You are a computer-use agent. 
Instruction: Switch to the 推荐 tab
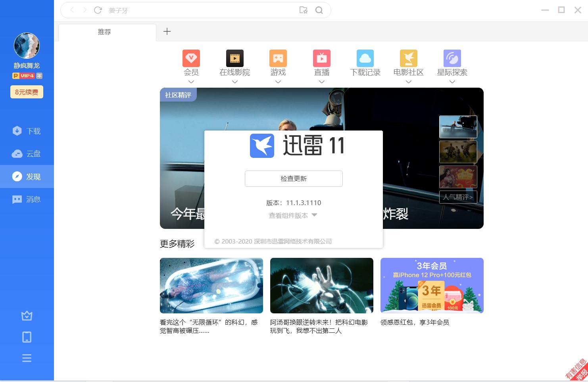point(105,32)
